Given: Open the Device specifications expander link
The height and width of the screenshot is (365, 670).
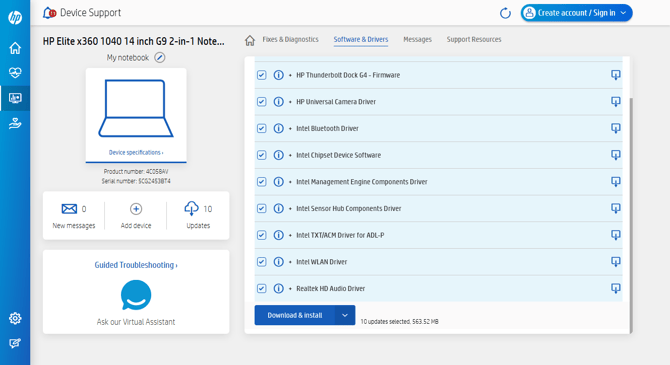Looking at the screenshot, I should pos(136,153).
